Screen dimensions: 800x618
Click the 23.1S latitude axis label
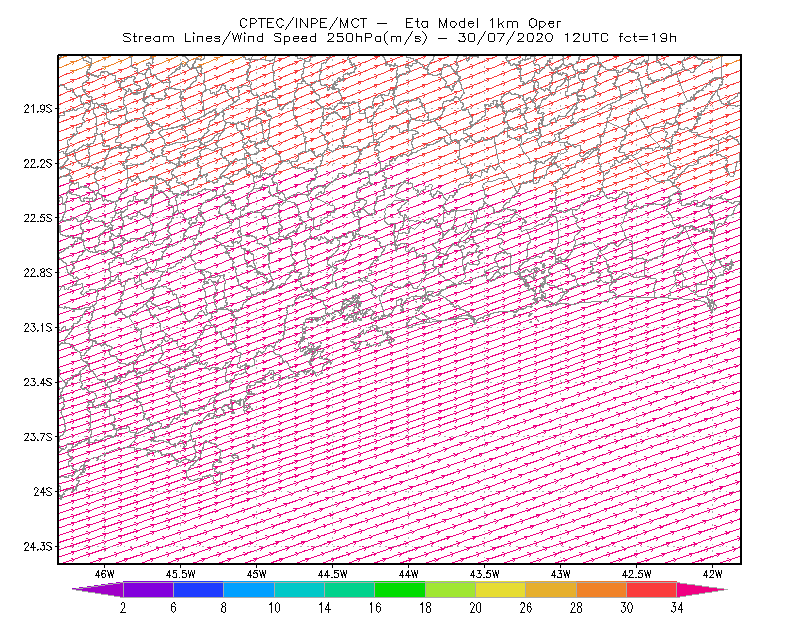[38, 327]
